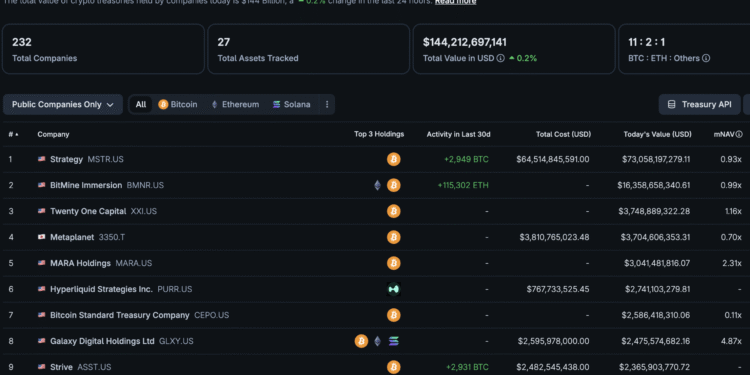Click mNAV value 2.31x for MARA Holdings
750x375 pixels.
click(732, 263)
